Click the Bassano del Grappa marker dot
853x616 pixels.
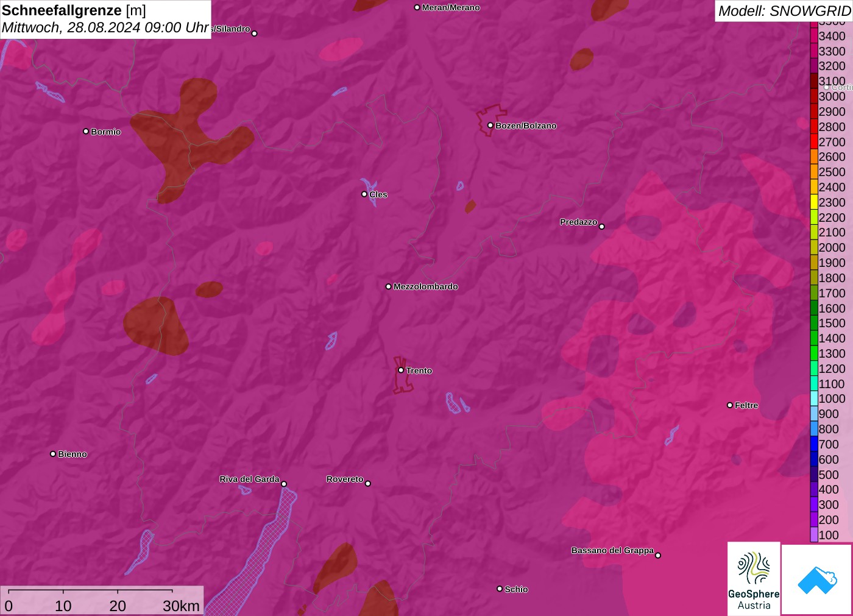click(658, 554)
